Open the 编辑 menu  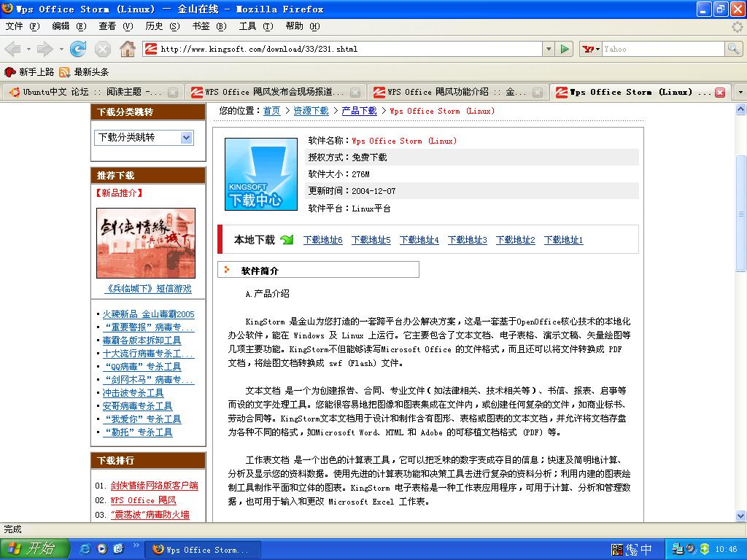(x=69, y=26)
